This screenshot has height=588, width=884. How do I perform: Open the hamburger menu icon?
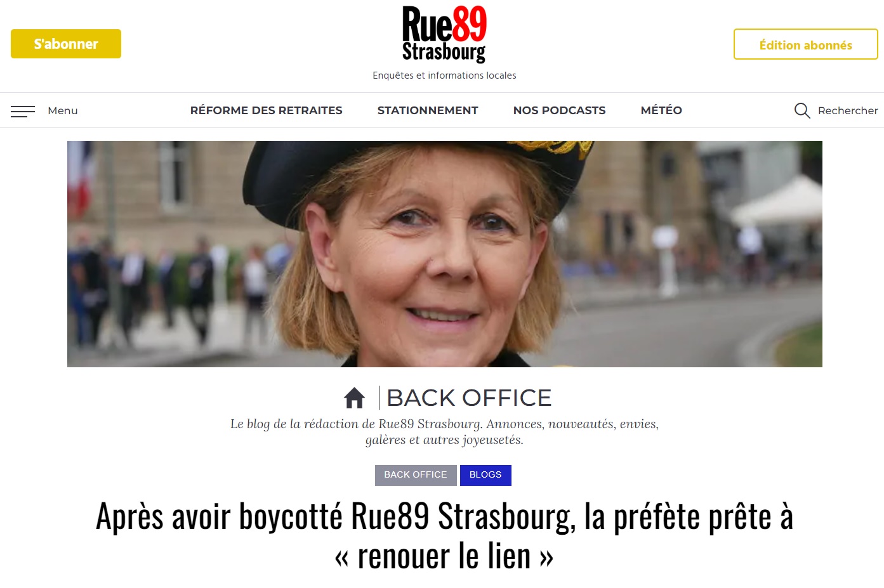point(23,111)
